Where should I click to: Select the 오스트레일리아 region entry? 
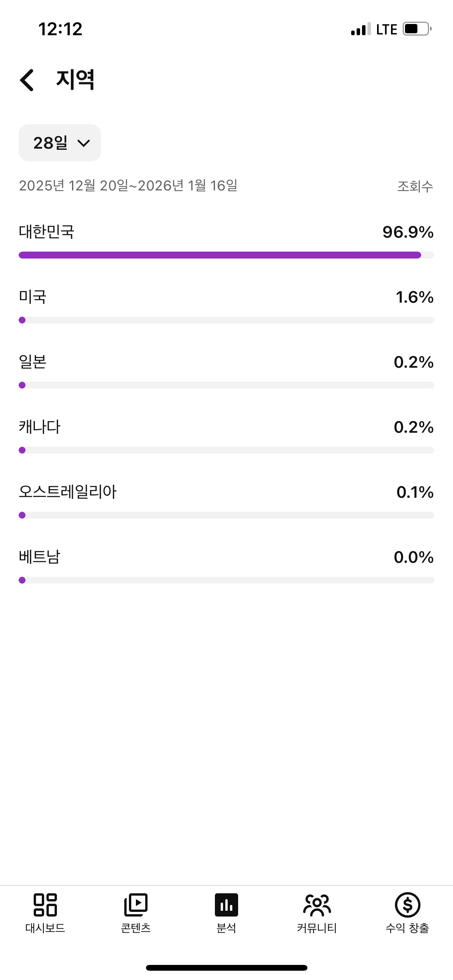click(68, 492)
